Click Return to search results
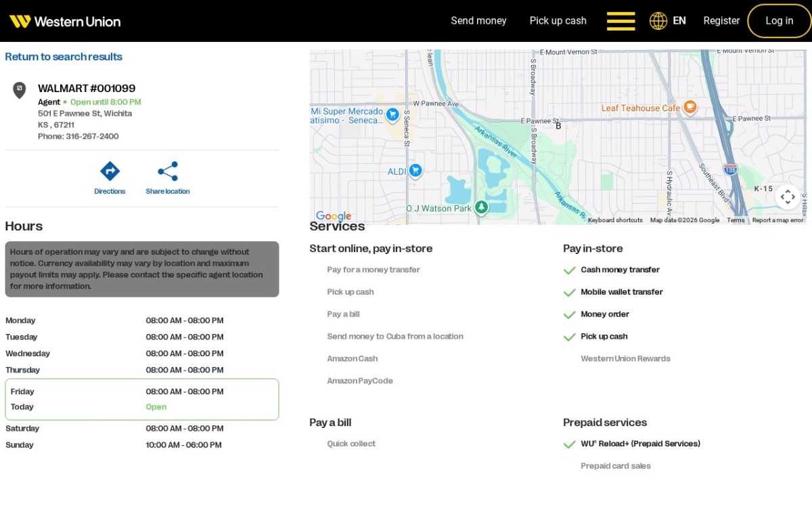Image resolution: width=812 pixels, height=508 pixels. (64, 57)
